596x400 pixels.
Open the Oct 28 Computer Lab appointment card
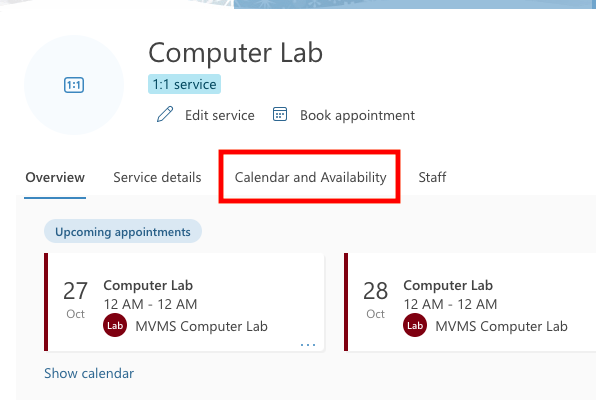(x=470, y=302)
